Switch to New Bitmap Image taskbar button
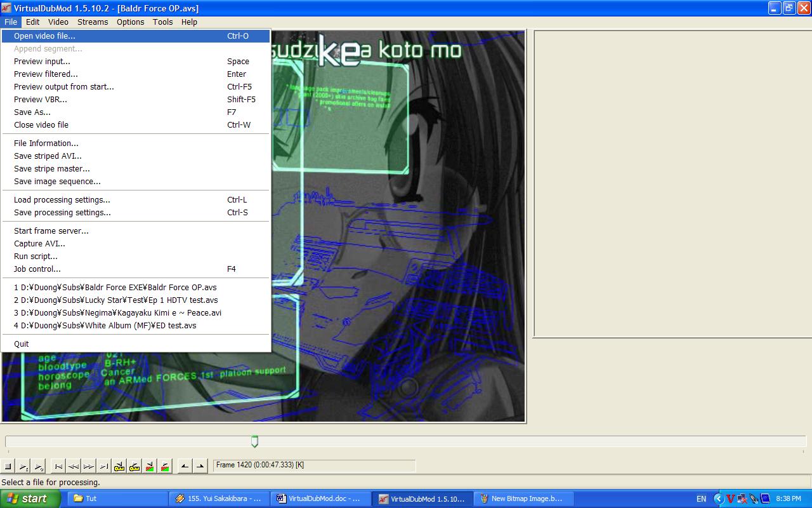 (524, 498)
